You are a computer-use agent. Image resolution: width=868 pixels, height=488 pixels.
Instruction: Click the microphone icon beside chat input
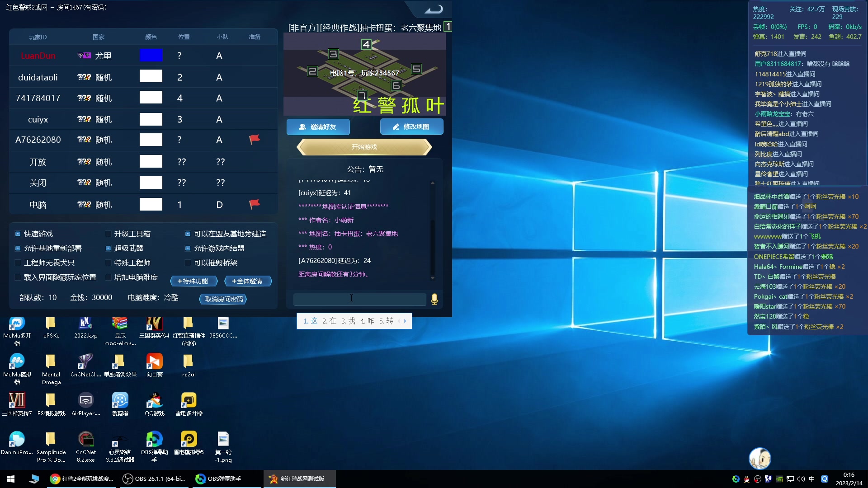pos(434,299)
